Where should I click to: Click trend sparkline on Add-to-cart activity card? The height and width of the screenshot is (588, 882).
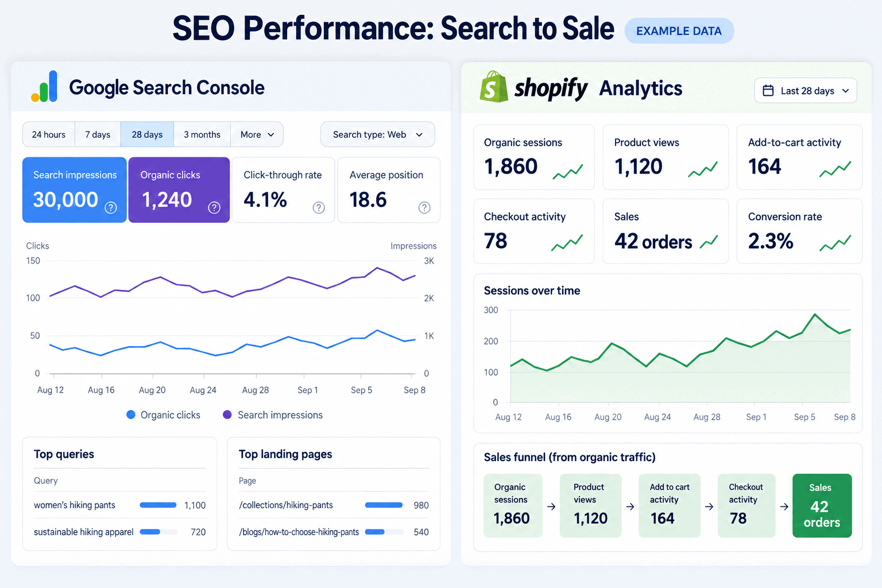click(835, 169)
